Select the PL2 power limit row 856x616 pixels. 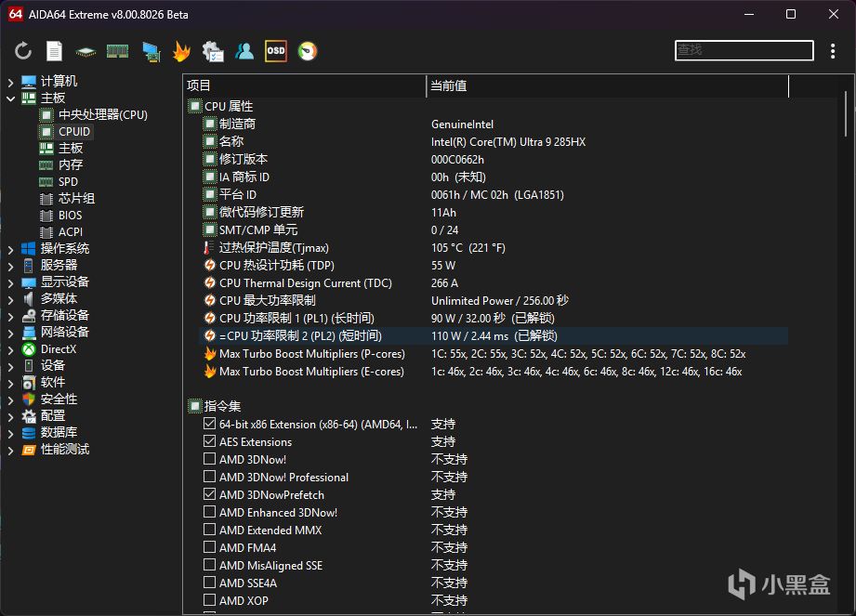[494, 335]
